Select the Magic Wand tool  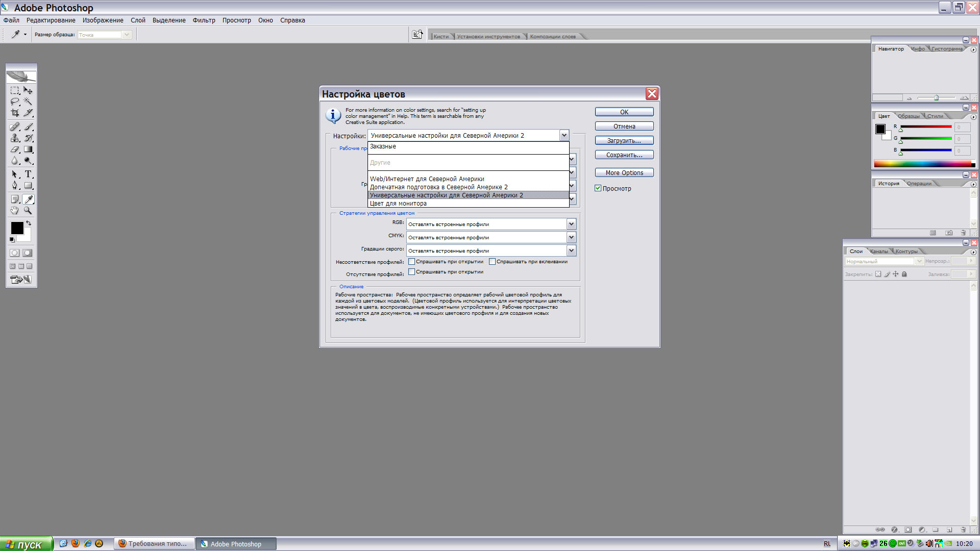coord(28,102)
